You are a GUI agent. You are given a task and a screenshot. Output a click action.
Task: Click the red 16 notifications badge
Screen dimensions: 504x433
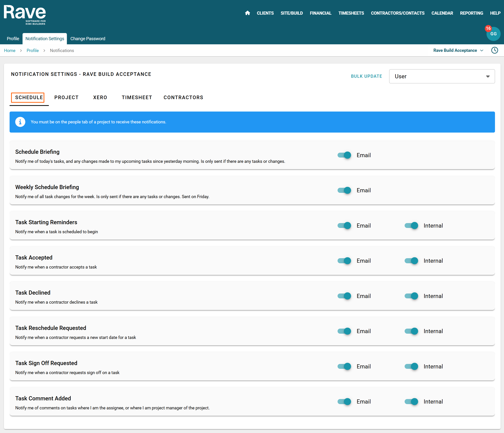pyautogui.click(x=488, y=28)
